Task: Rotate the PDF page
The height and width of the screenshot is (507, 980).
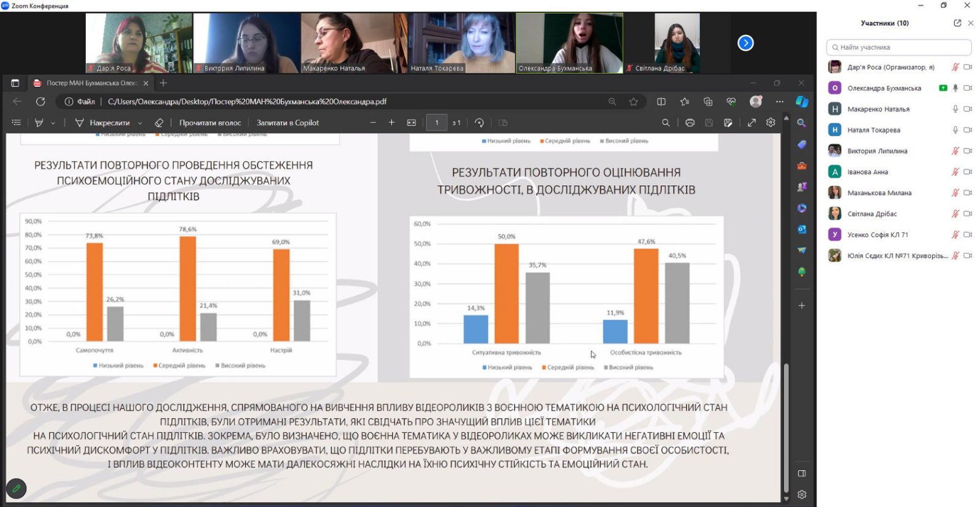Action: click(x=480, y=123)
